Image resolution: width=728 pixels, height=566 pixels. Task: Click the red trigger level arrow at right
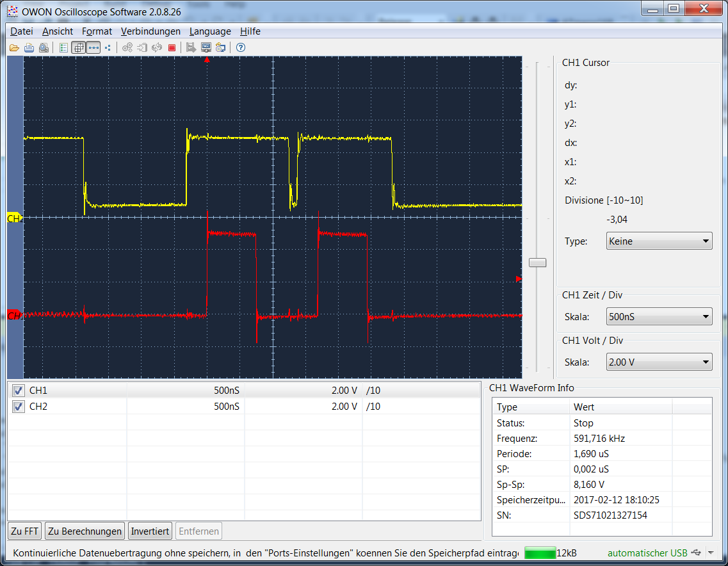519,279
